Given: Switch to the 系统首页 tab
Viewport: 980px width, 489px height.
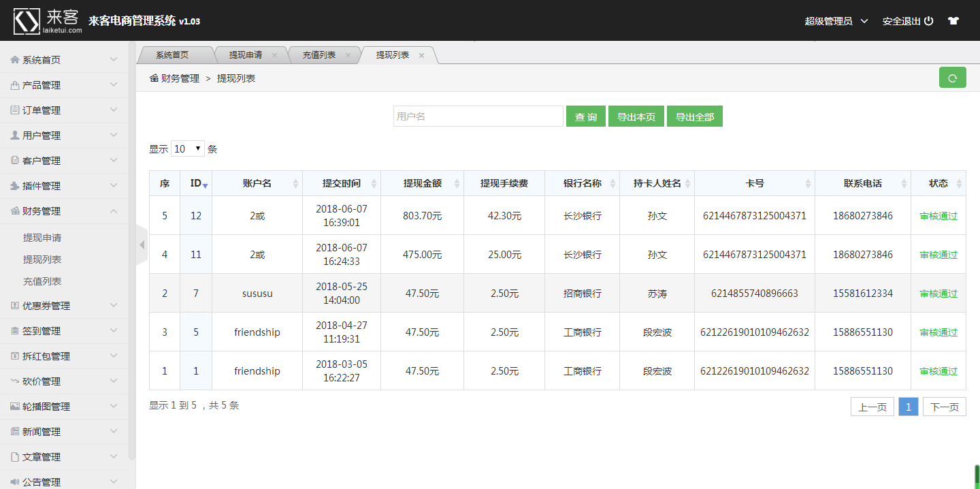Looking at the screenshot, I should 172,55.
